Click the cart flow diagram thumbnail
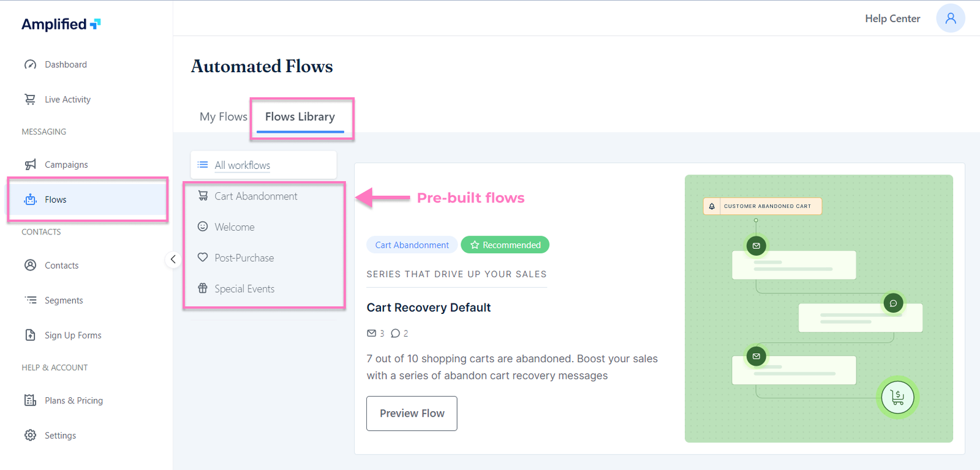 (x=818, y=308)
